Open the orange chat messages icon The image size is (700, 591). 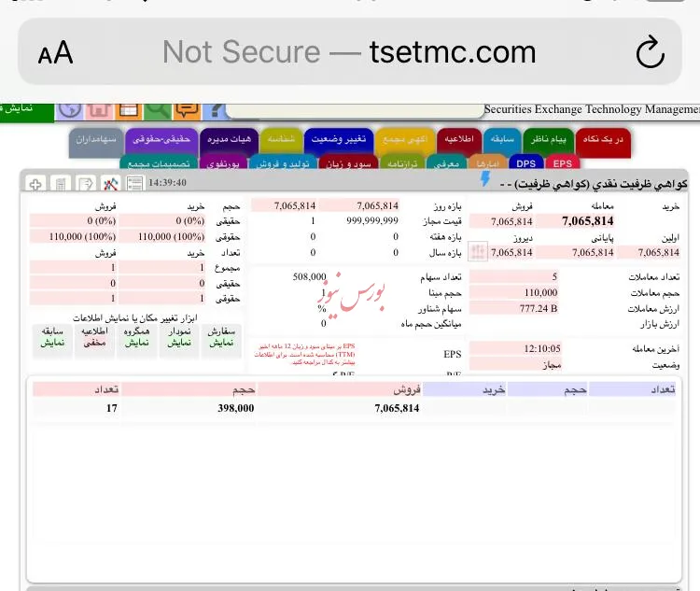tap(187, 110)
